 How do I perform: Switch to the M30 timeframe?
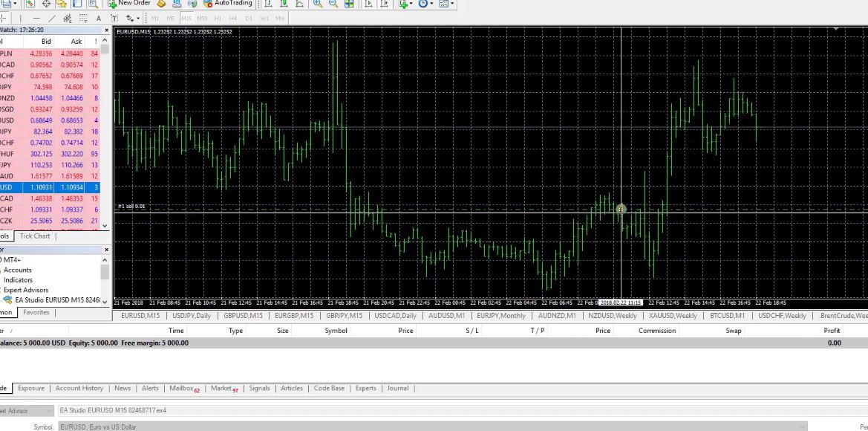(x=202, y=18)
